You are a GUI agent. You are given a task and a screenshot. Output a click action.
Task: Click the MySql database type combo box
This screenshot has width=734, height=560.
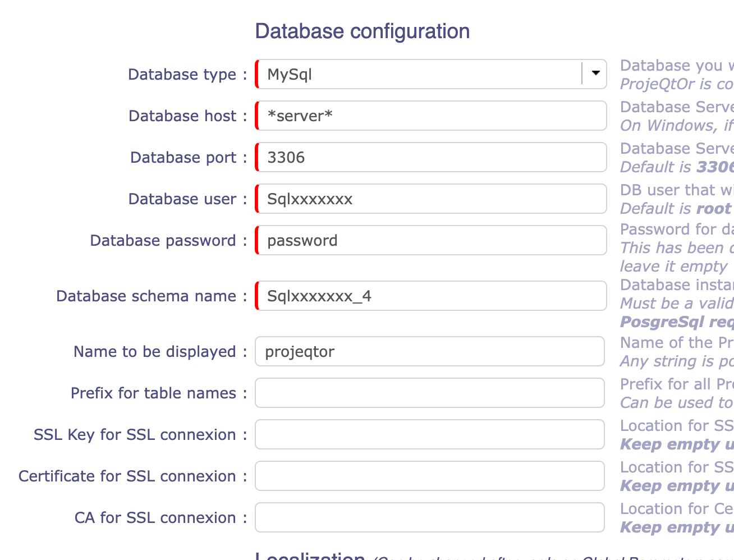(418, 74)
